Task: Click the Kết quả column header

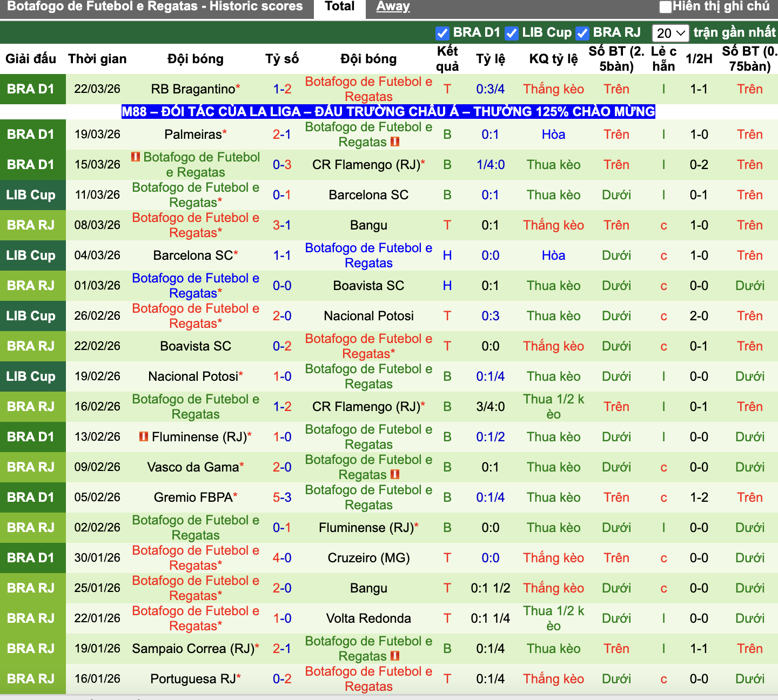Action: pyautogui.click(x=447, y=59)
